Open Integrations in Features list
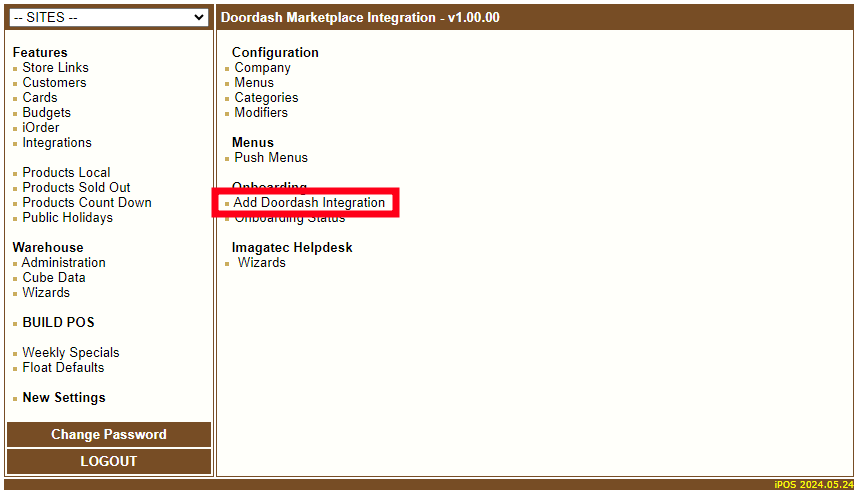This screenshot has height=491, width=855. pos(57,143)
